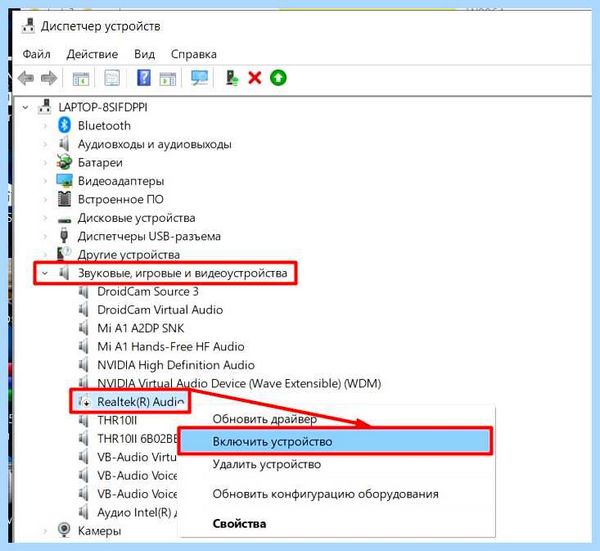Click the speaker icon beside NVIDIA High Definition Audio
This screenshot has width=600, height=551.
[83, 365]
